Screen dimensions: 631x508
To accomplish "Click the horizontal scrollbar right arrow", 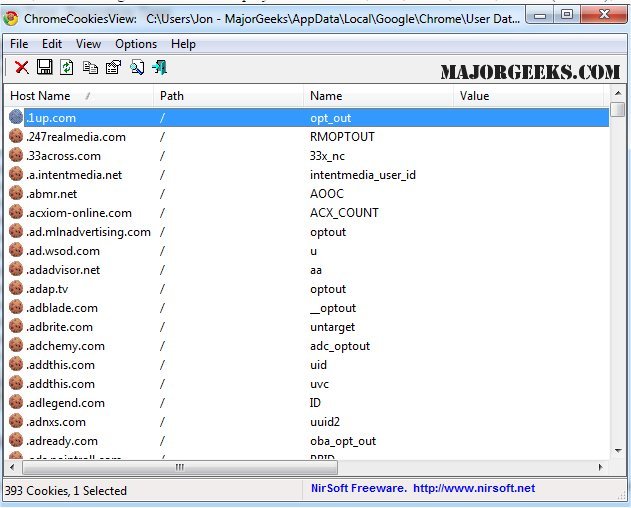I will click(x=600, y=467).
